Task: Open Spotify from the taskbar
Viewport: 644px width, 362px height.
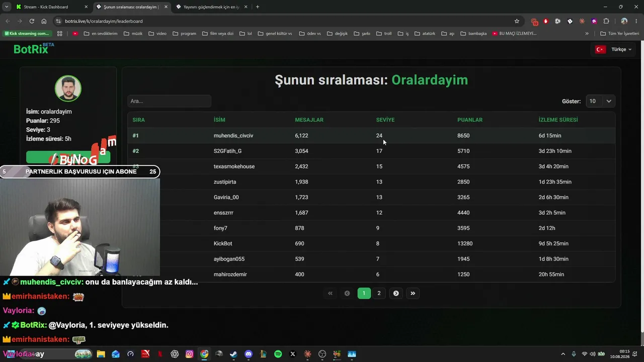Action: (x=278, y=354)
